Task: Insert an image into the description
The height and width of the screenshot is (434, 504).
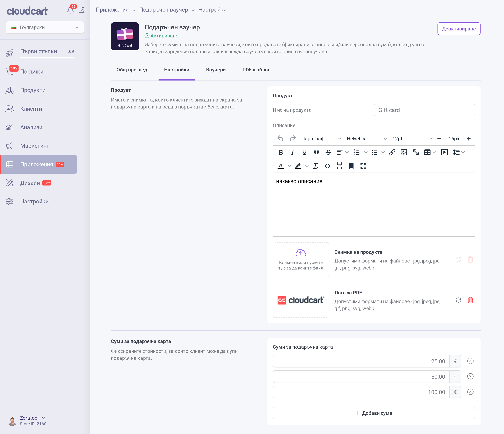Action: click(x=404, y=152)
